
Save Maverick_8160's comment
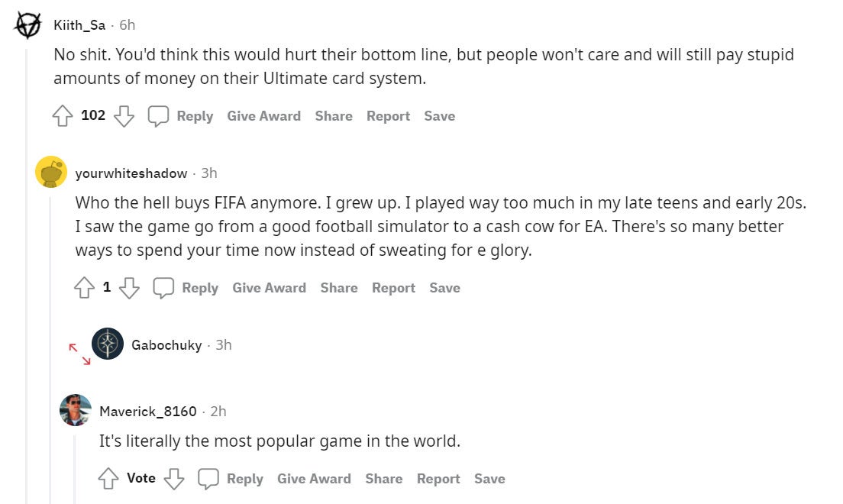pyautogui.click(x=489, y=478)
